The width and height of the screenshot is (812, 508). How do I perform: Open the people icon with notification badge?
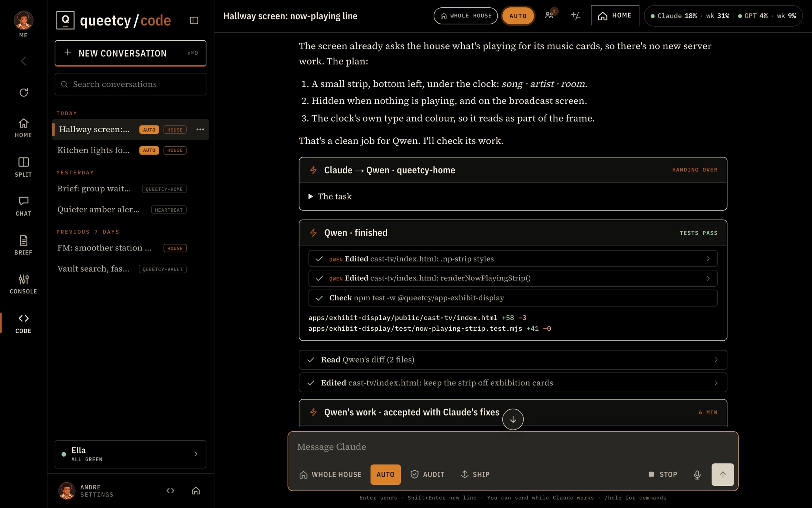coord(549,16)
